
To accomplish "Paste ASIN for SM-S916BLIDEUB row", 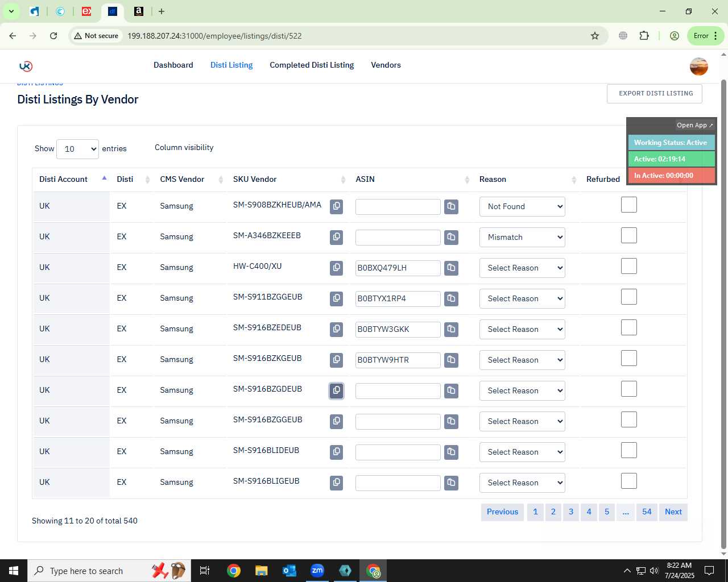I will coord(452,452).
